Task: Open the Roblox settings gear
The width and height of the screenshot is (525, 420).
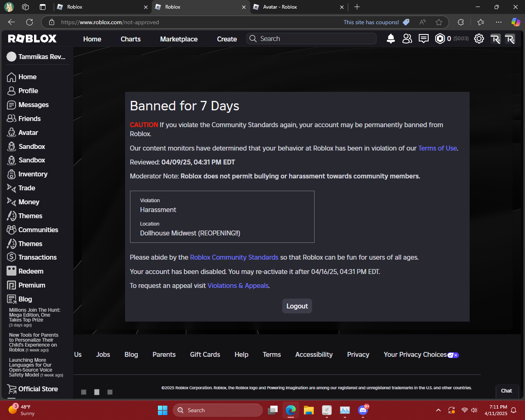Action: tap(479, 39)
